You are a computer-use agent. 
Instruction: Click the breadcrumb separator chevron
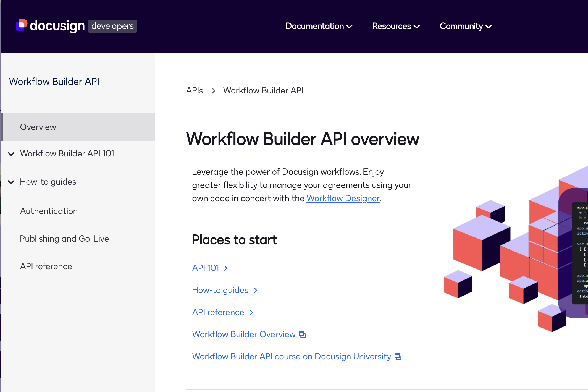pos(213,91)
